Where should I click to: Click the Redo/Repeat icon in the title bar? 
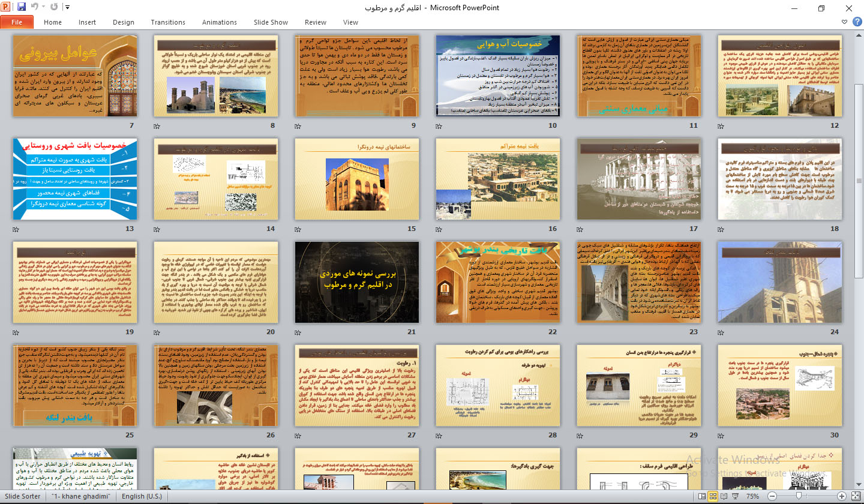(x=55, y=8)
